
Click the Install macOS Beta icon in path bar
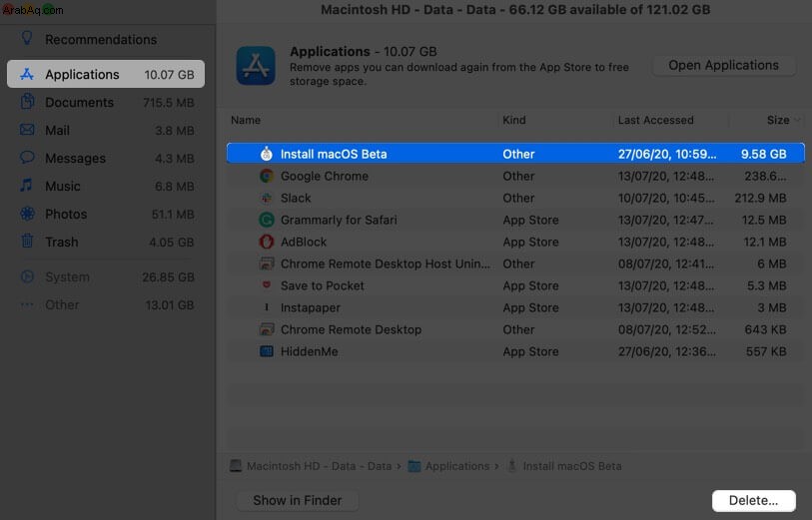[512, 466]
